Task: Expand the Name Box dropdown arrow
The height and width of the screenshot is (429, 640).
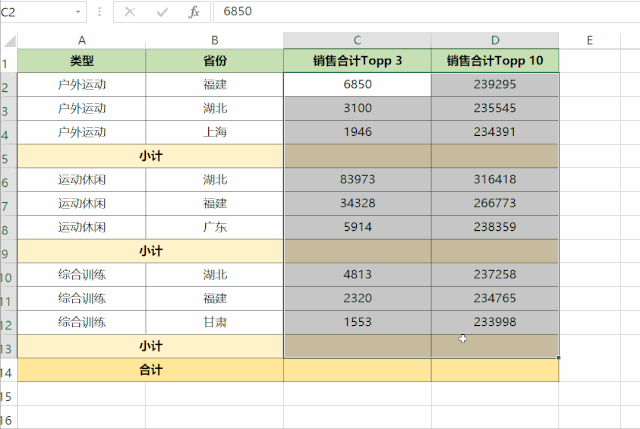Action: [78, 12]
